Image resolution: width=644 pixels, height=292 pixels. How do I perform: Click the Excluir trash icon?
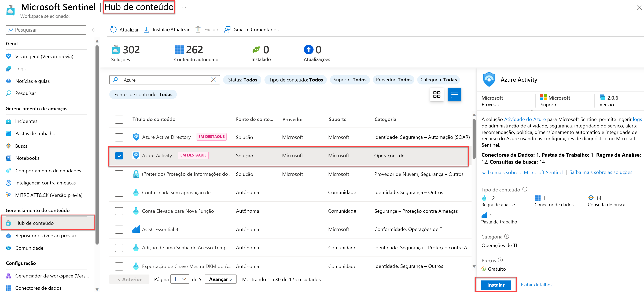click(x=198, y=30)
